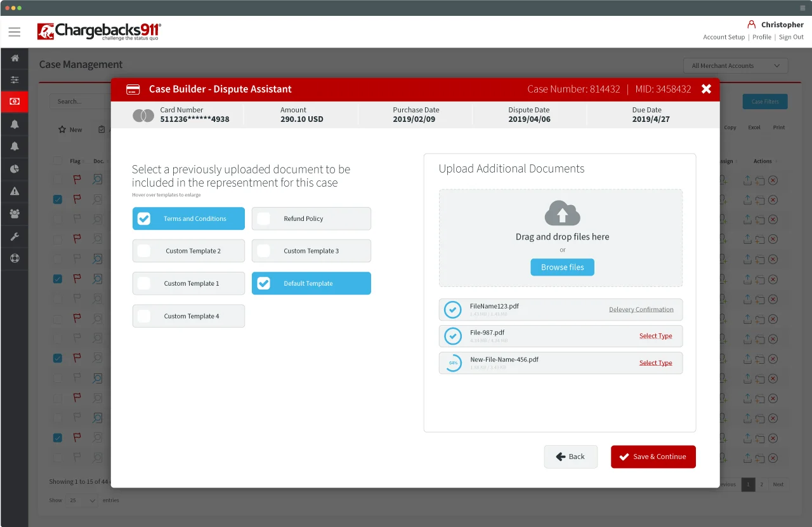This screenshot has width=812, height=527.
Task: Click the Save & Continue button
Action: click(653, 457)
